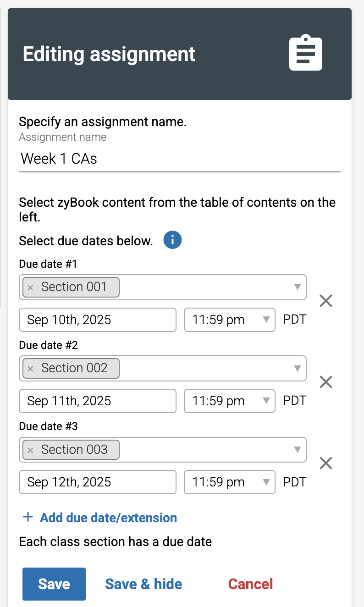
Task: Delete Due date #1 with its X icon
Action: [x=325, y=301]
